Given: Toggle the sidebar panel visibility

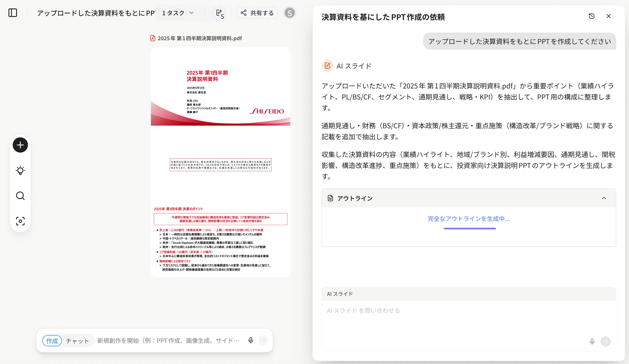Looking at the screenshot, I should coord(13,12).
